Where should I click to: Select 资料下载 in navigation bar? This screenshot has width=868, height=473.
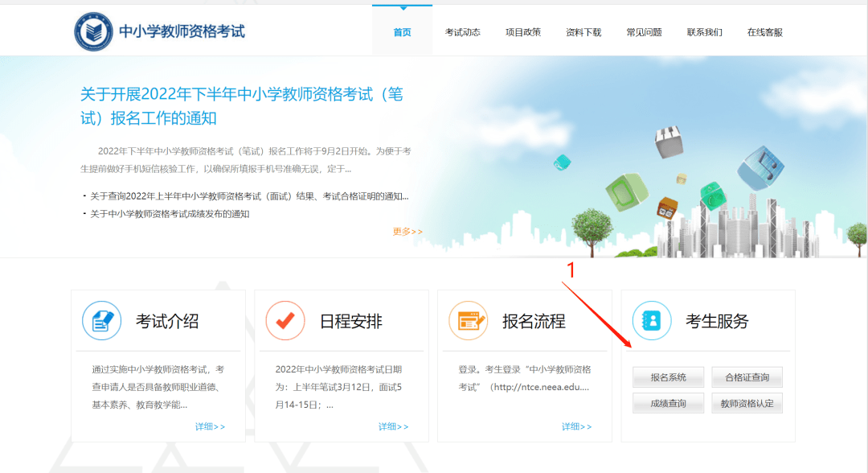[x=583, y=32]
